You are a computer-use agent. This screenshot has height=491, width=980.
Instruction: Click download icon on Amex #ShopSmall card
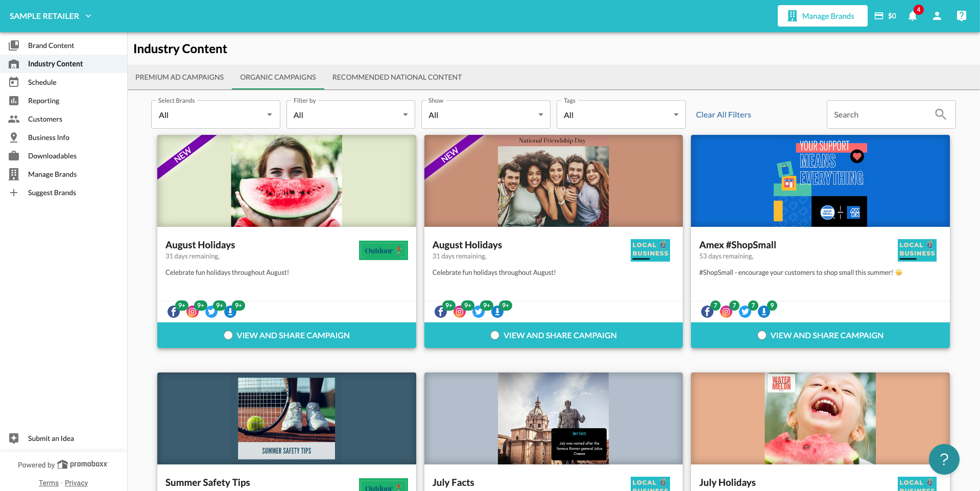click(764, 311)
